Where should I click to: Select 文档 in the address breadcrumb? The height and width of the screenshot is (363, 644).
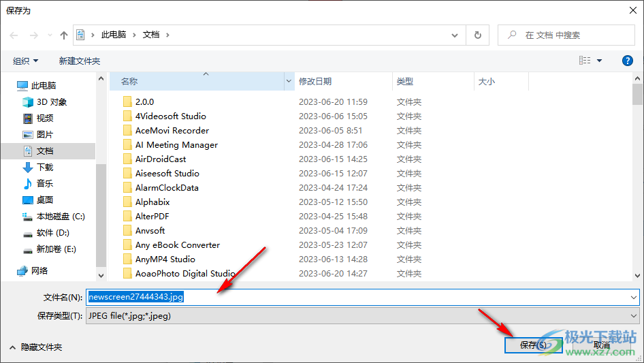tap(151, 35)
